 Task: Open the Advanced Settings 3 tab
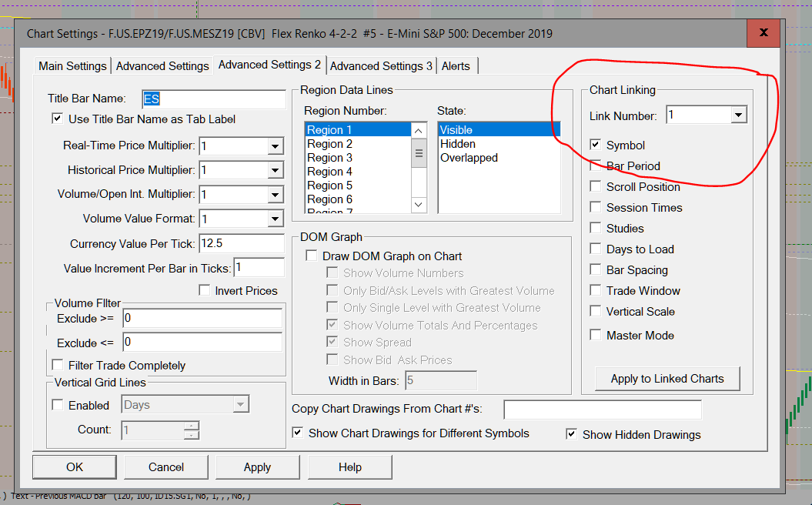pos(381,65)
